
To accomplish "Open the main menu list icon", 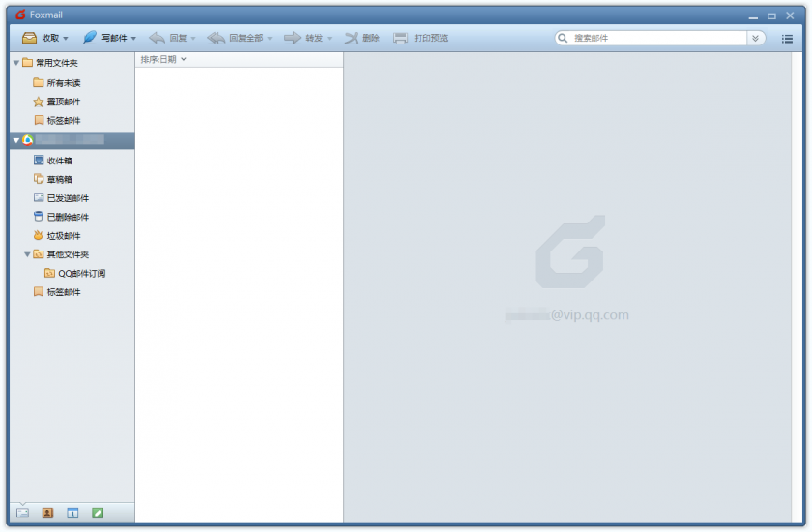I will click(x=787, y=39).
